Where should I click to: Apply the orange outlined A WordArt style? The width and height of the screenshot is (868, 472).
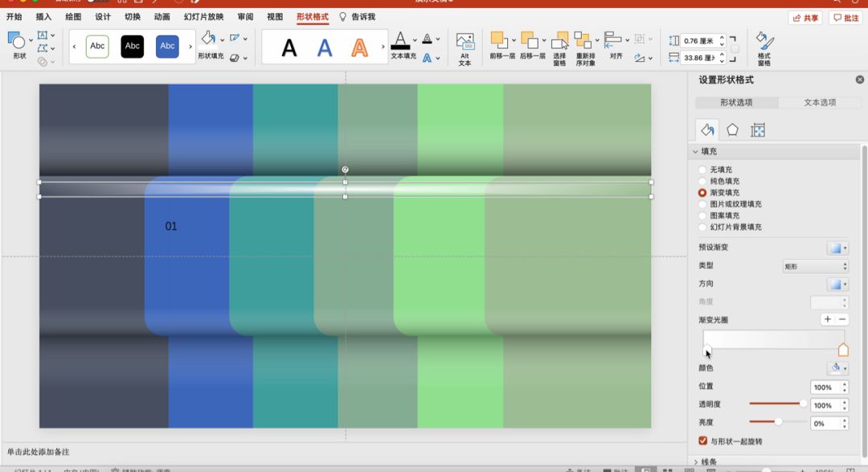pos(360,48)
